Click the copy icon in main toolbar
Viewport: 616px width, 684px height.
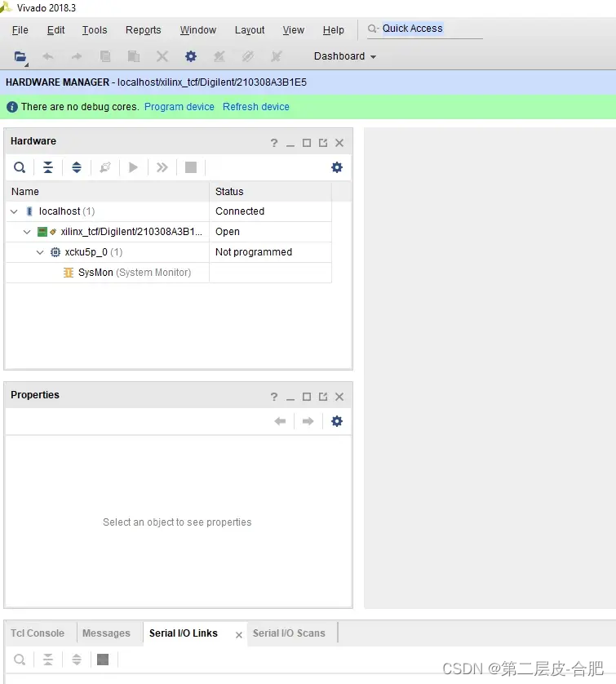pos(105,56)
